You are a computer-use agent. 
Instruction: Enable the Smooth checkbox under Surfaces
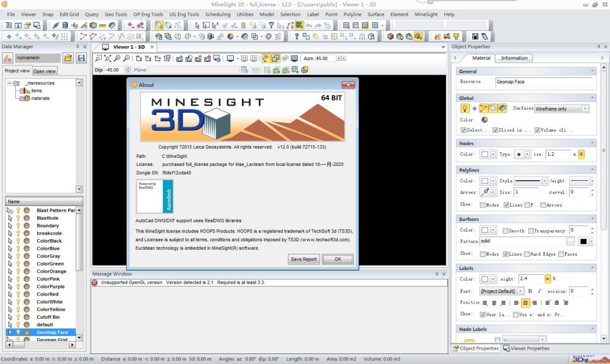pos(506,230)
